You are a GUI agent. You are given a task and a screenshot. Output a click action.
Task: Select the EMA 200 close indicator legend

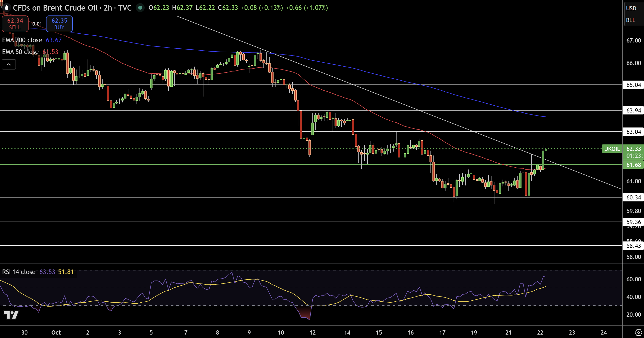click(22, 40)
